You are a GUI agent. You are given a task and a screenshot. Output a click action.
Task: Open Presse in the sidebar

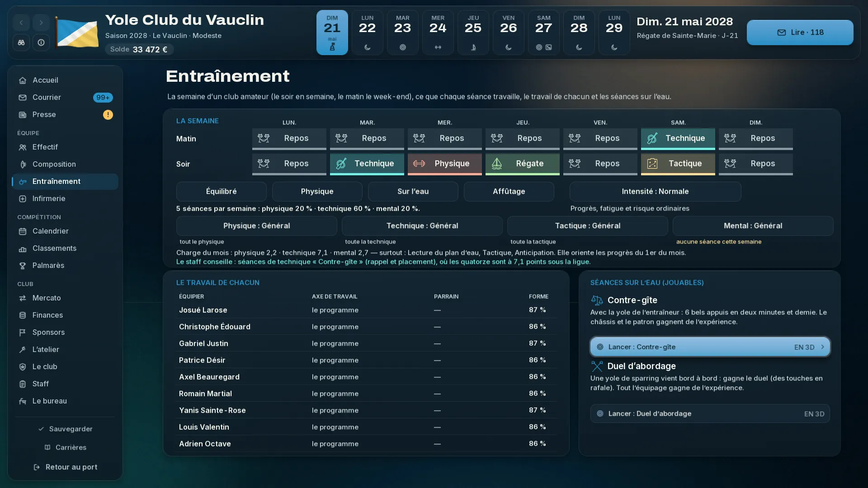coord(65,115)
